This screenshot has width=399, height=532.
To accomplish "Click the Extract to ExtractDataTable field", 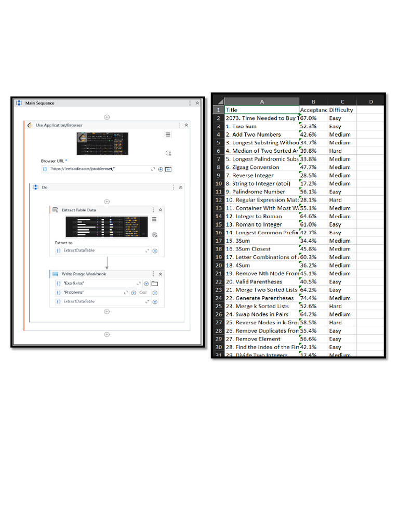I will click(x=102, y=251).
